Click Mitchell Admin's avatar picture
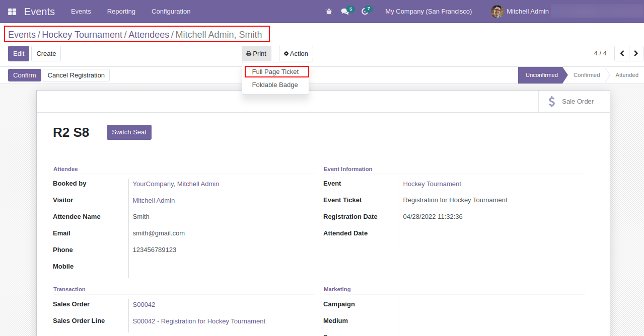 click(x=497, y=12)
